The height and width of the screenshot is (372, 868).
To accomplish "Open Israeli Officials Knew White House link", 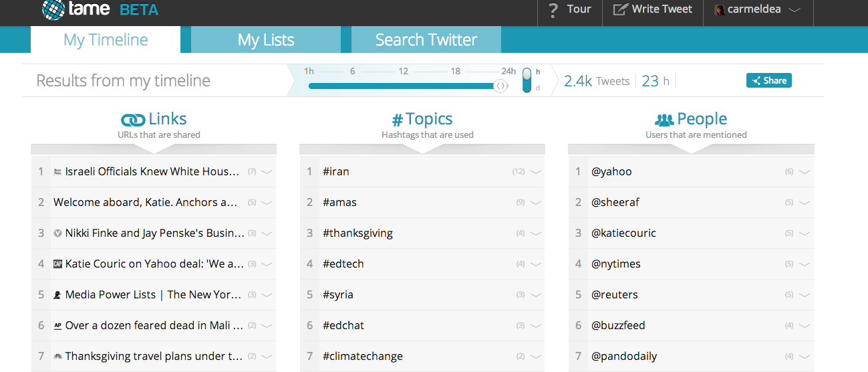I will point(152,172).
